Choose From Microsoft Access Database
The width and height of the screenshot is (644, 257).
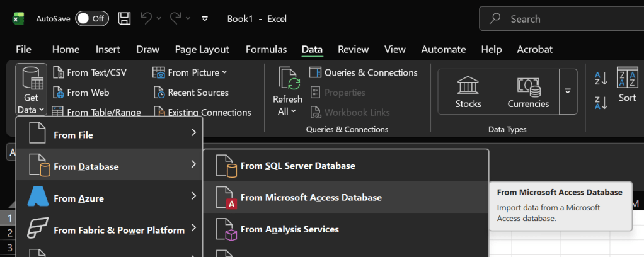346,197
